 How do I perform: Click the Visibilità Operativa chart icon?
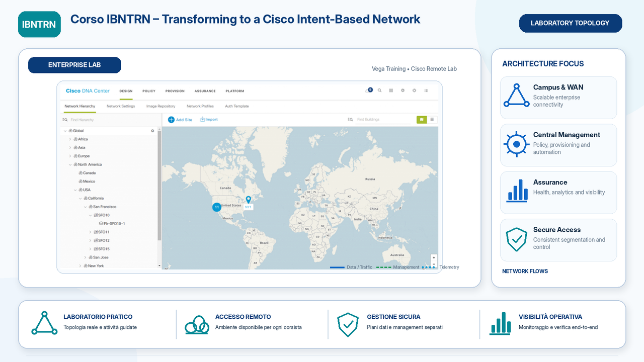pos(500,323)
